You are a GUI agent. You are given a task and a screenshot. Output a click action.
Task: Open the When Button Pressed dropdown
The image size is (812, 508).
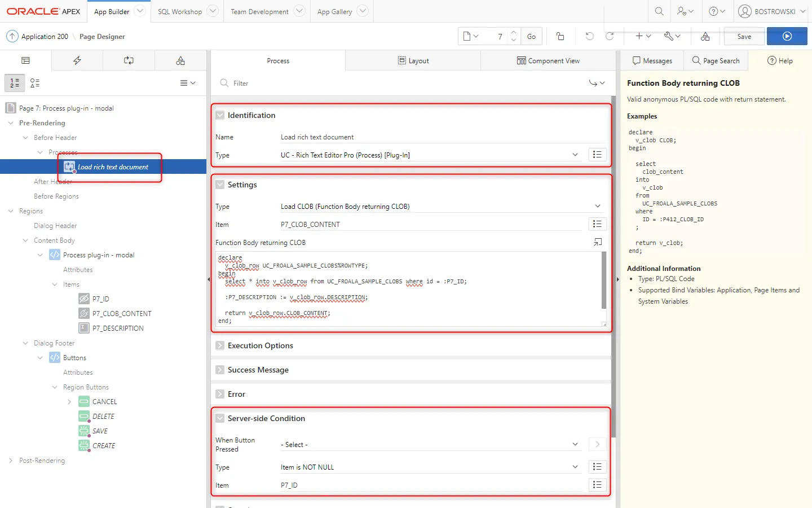[x=430, y=445]
